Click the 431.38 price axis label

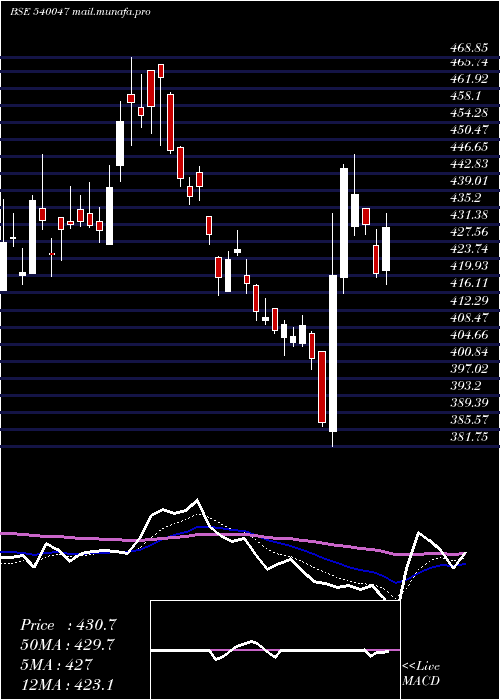click(x=469, y=215)
